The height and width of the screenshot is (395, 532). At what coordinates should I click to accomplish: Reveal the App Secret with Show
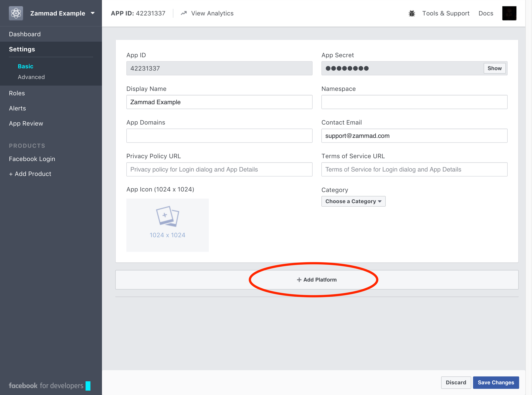point(495,68)
